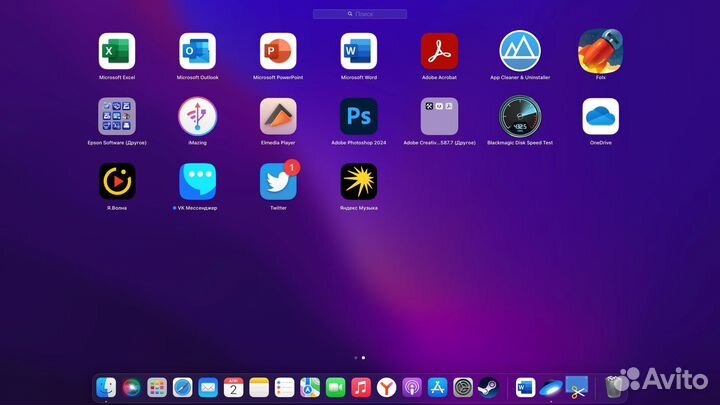Open Microsoft PowerPoint app icon

pyautogui.click(x=278, y=51)
